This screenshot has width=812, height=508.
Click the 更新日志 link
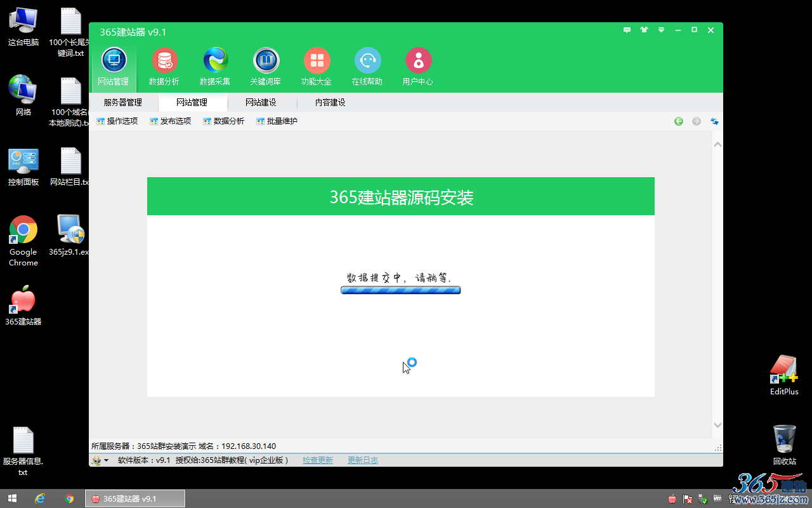coord(363,460)
